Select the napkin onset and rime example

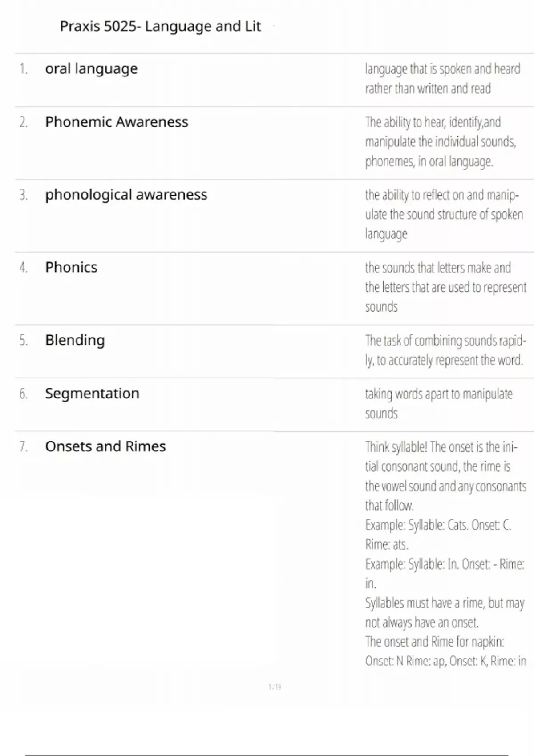(x=445, y=651)
